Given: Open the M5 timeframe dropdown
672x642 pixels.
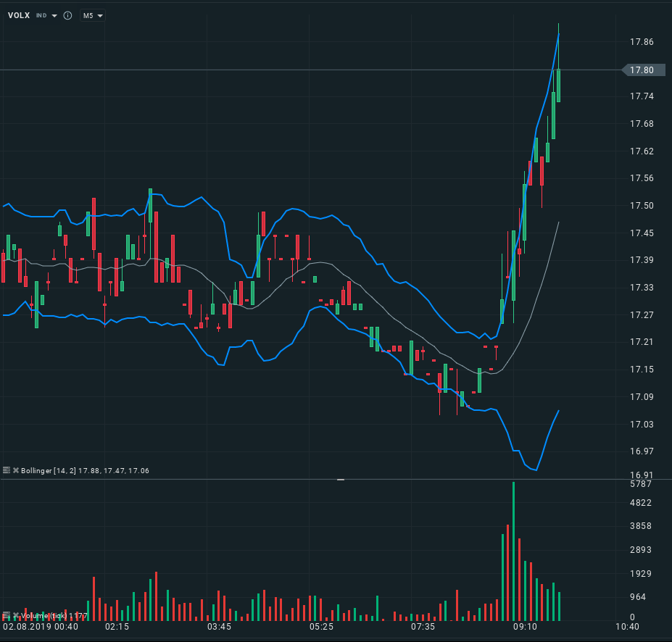Looking at the screenshot, I should pos(93,15).
